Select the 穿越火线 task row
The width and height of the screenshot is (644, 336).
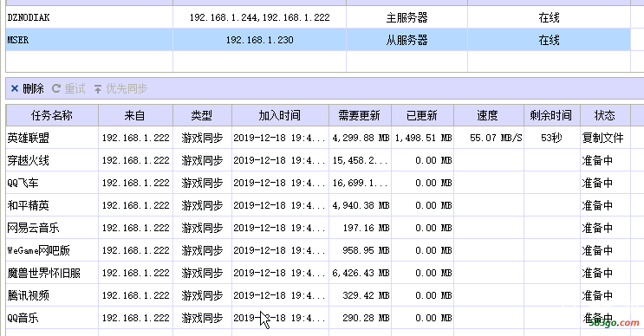(318, 160)
